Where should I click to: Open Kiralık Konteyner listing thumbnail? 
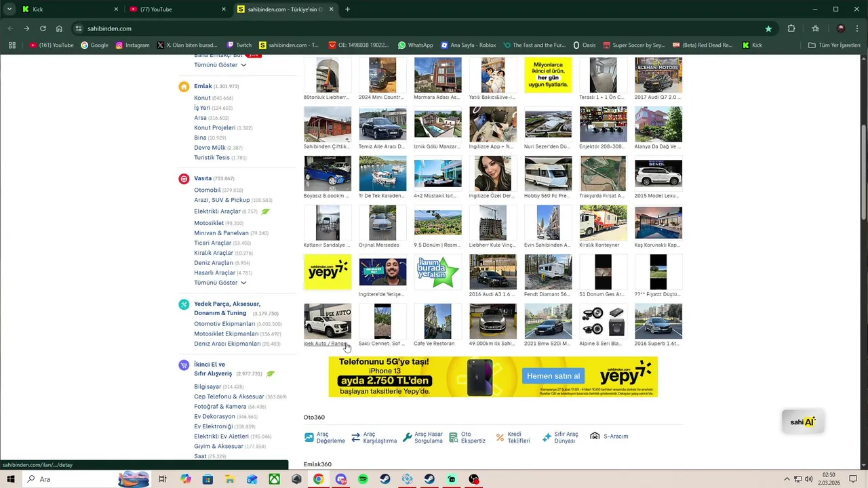coord(603,222)
